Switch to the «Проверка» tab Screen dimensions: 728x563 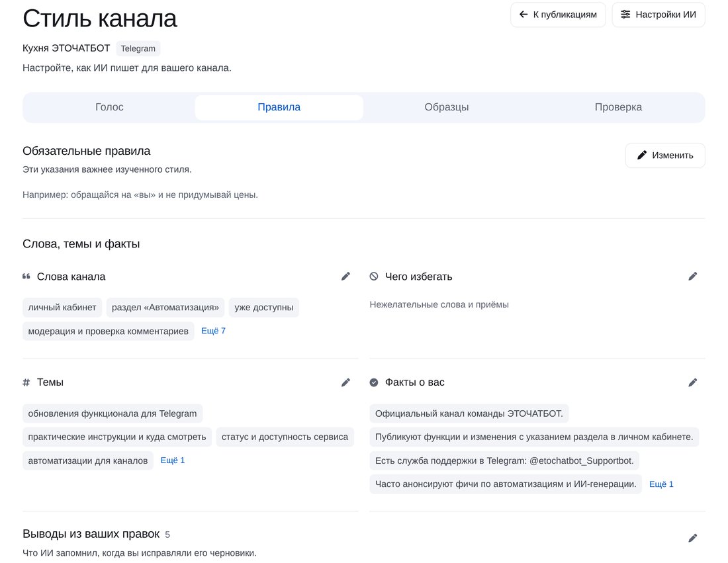[618, 107]
